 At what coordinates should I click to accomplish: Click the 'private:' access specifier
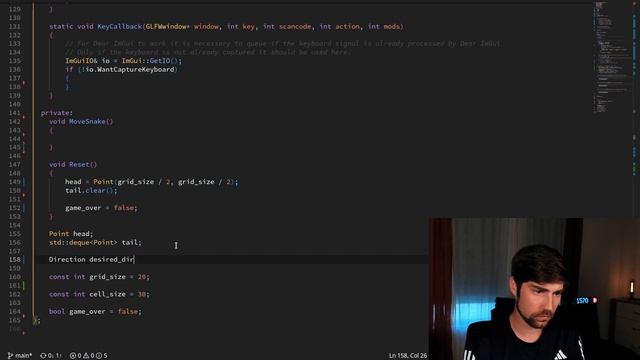tap(57, 113)
